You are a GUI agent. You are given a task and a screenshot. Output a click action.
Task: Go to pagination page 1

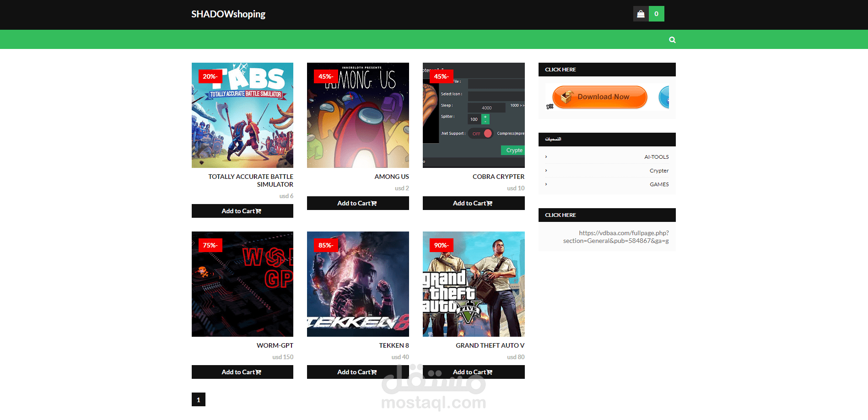pos(199,399)
